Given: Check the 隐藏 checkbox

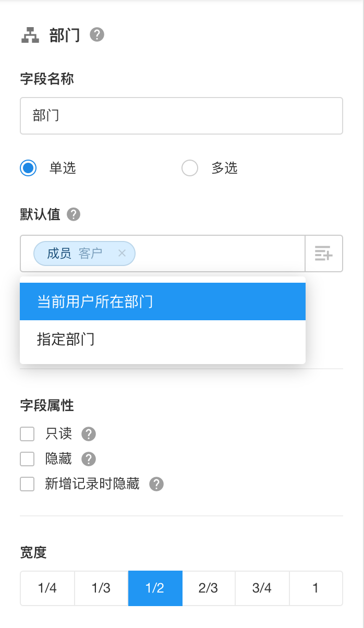Looking at the screenshot, I should point(27,459).
